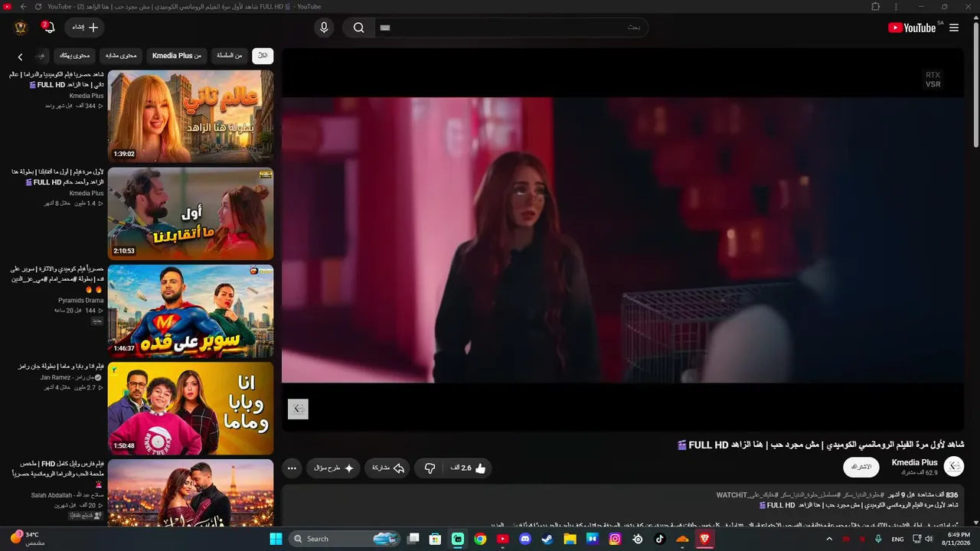The image size is (980, 551).
Task: Submit search with the magnifier icon
Action: (358, 28)
